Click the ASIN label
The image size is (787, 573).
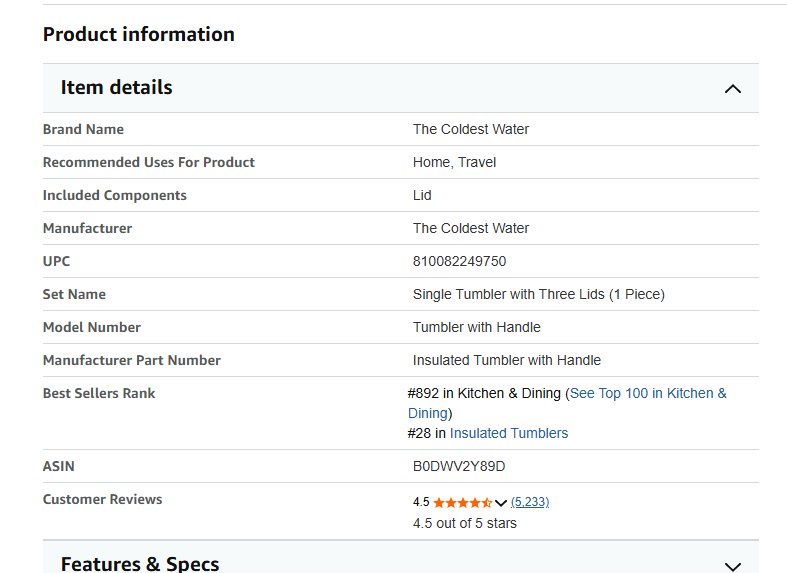(58, 467)
